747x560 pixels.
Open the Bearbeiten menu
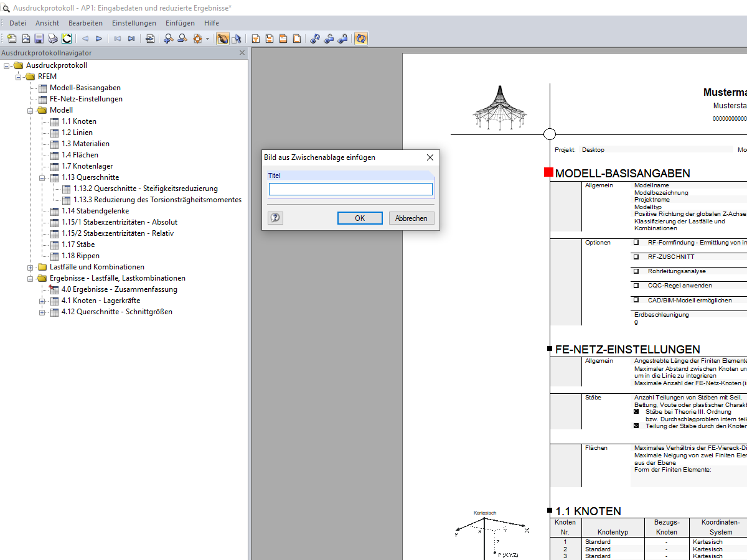[85, 23]
